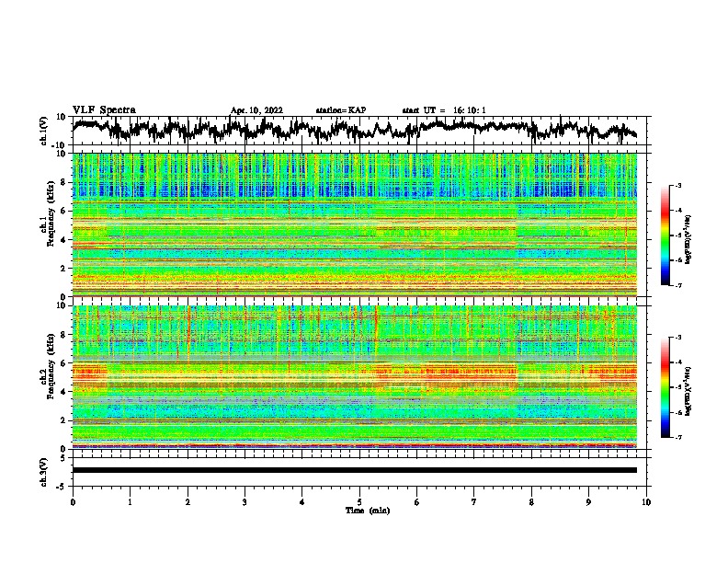Click the "ch.2 Frequency (kHz)" axis label
The width and height of the screenshot is (728, 563).
tap(47, 366)
